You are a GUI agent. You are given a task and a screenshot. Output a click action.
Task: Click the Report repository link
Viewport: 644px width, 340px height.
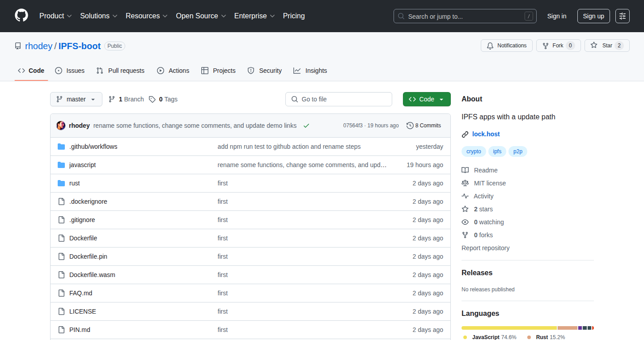coord(485,248)
